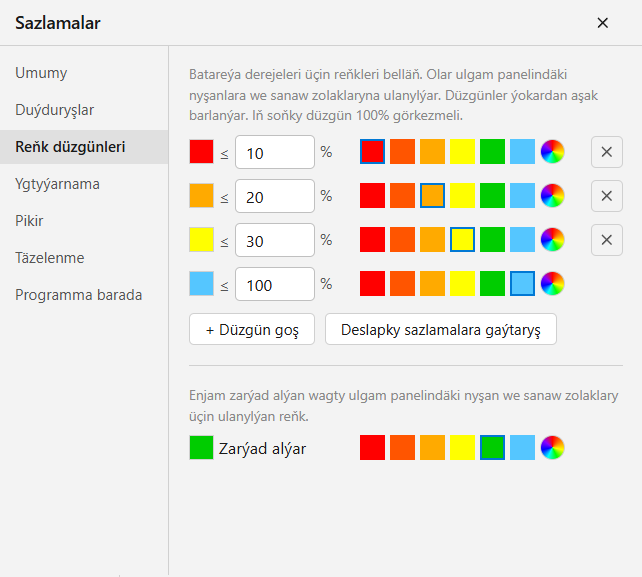Delete the 20% rule
The height and width of the screenshot is (577, 642).
point(607,196)
